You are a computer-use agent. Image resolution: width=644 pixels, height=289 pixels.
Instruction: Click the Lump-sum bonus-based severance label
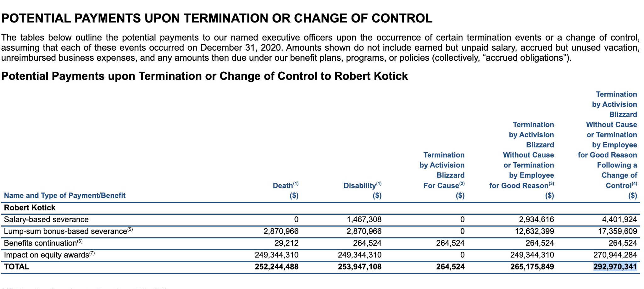coord(69,231)
